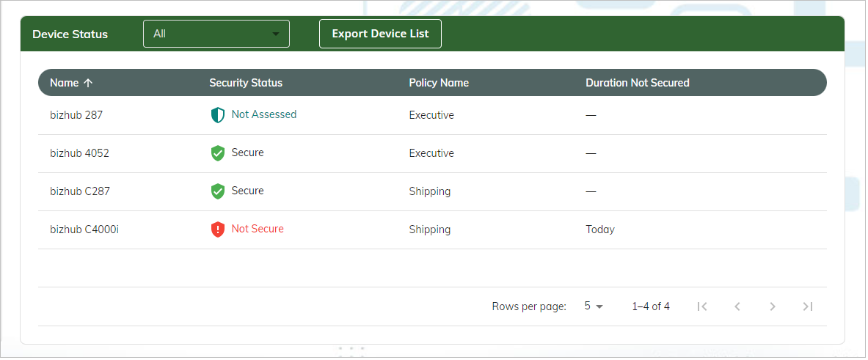Image resolution: width=868 pixels, height=360 pixels.
Task: Open the Device Status filter dropdown
Action: (216, 34)
